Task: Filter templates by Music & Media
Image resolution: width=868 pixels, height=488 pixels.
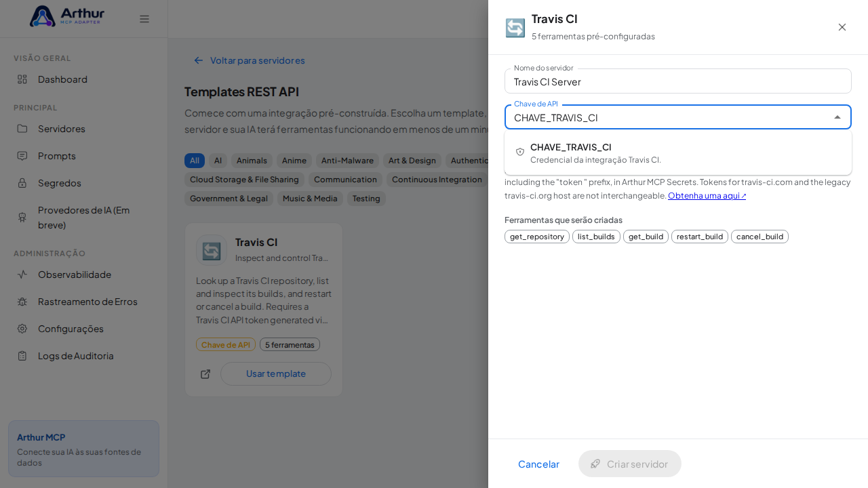Action: pyautogui.click(x=310, y=199)
